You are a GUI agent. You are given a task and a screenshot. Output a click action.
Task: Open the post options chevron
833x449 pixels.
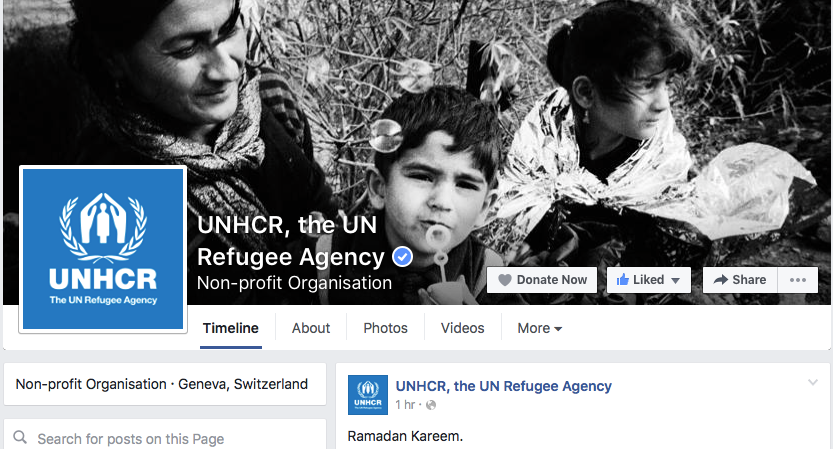point(813,382)
